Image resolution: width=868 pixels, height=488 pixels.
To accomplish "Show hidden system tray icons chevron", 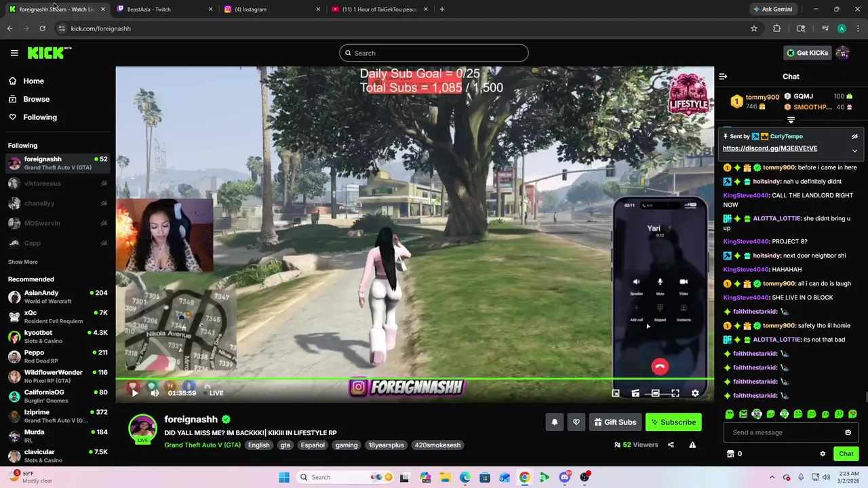I will point(773,477).
